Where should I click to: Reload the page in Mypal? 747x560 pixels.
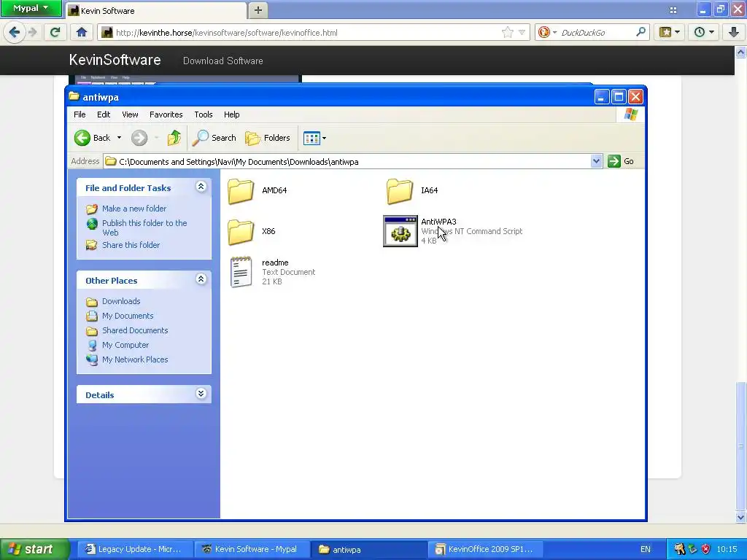point(55,32)
